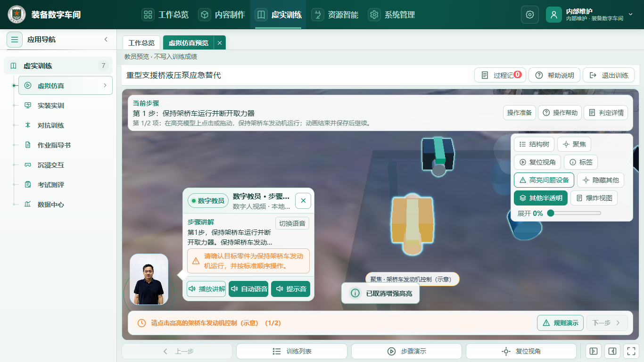Click the digital instructor avatar thumbnail

(149, 280)
